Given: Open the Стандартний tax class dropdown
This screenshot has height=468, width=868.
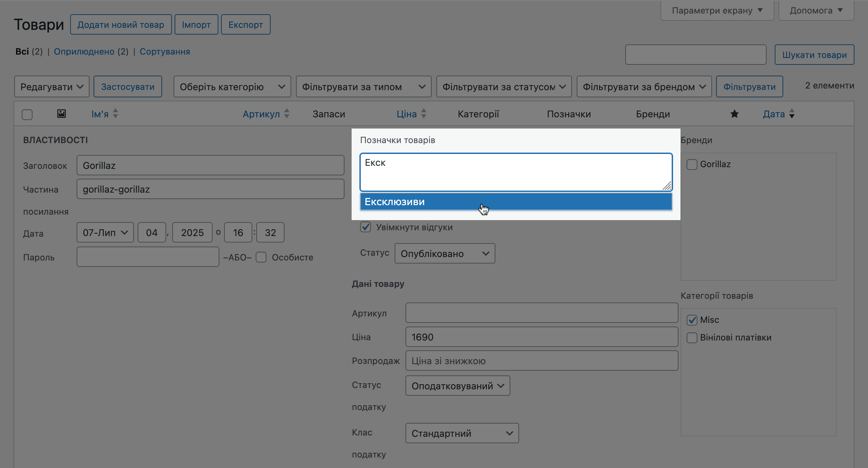Looking at the screenshot, I should pos(462,433).
